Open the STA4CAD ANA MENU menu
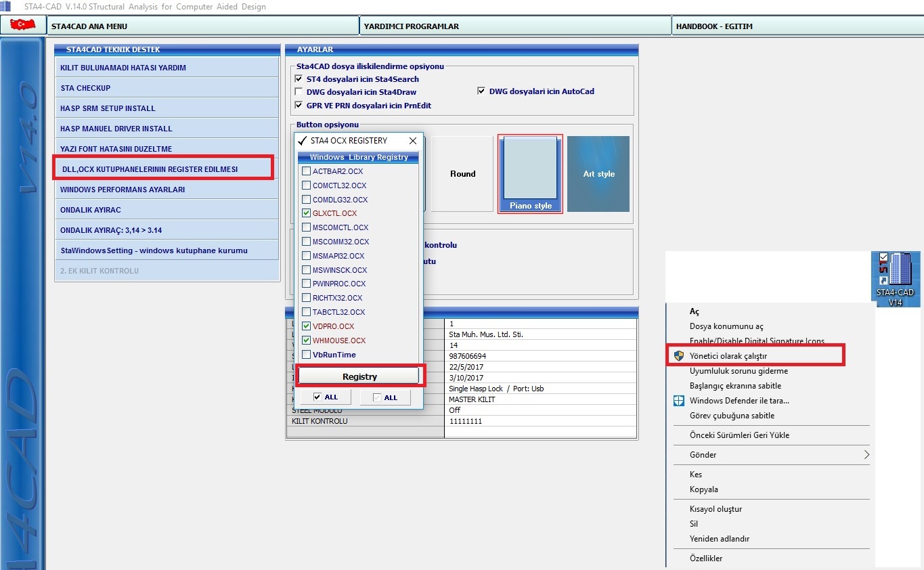The width and height of the screenshot is (924, 570). pyautogui.click(x=203, y=26)
